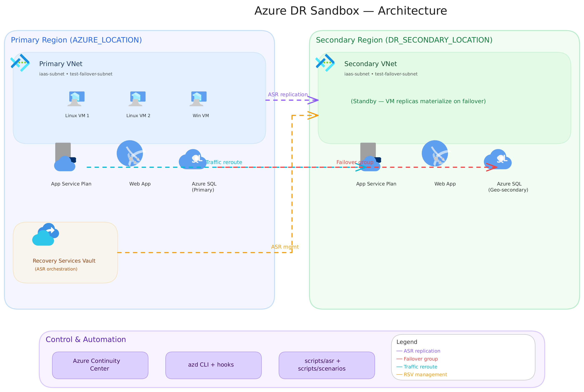Click Secondary VNet subnet list text

(381, 74)
